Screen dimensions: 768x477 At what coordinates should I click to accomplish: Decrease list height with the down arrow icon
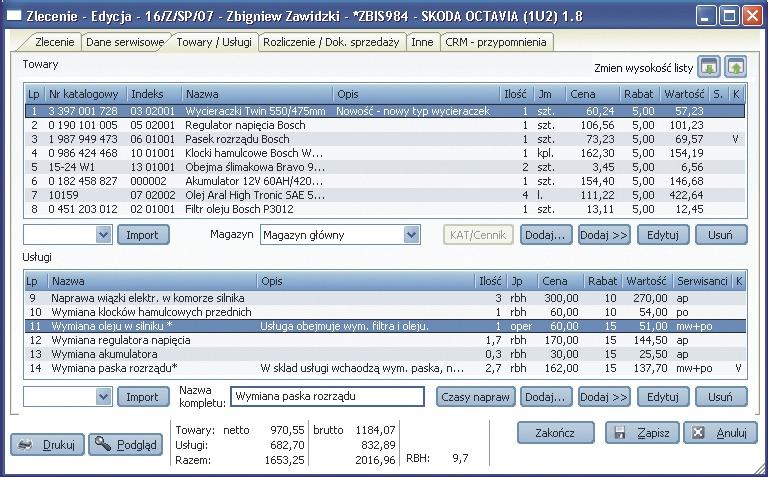point(709,68)
